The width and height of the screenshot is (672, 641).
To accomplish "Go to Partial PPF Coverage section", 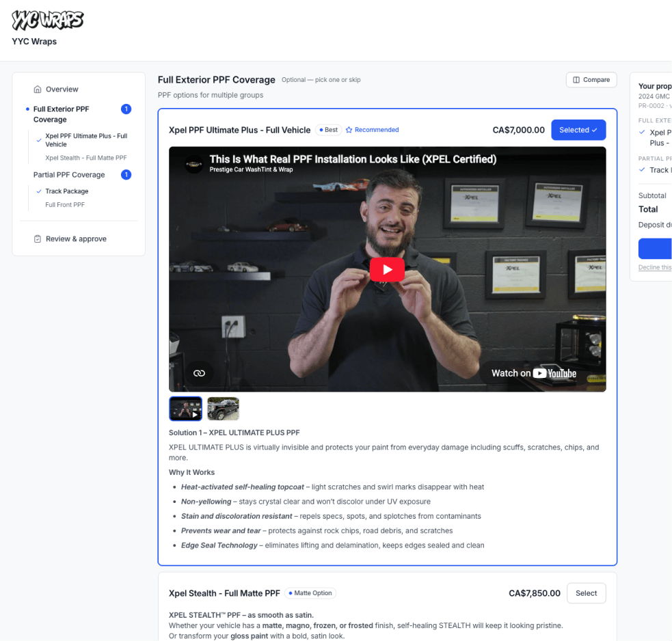I will tap(69, 175).
